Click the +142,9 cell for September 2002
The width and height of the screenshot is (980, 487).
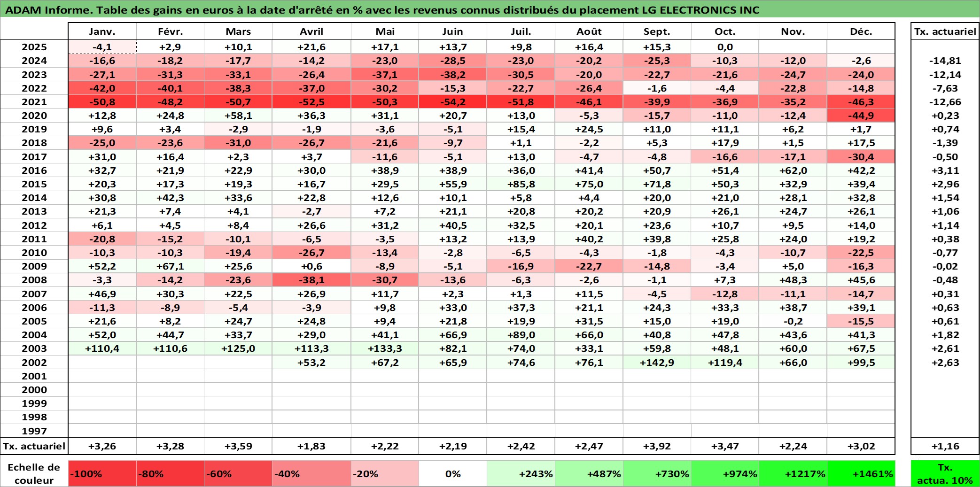[x=657, y=362]
